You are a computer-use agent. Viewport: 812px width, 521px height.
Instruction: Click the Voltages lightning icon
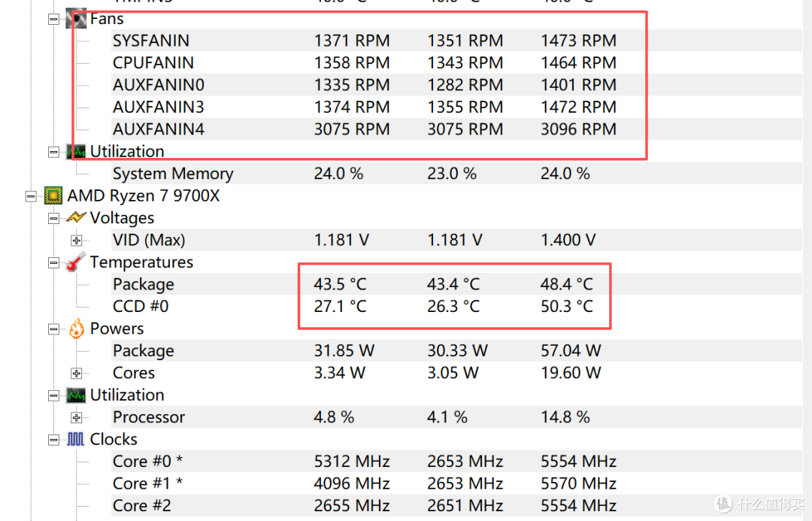coord(76,217)
